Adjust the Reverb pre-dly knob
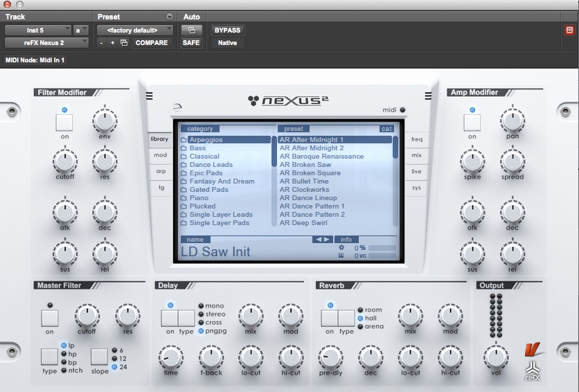 click(330, 357)
